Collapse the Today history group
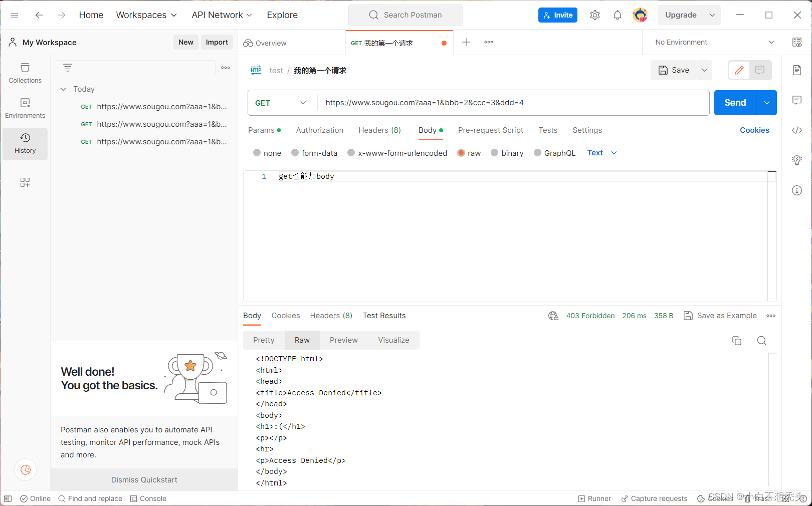This screenshot has width=812, height=506. (x=63, y=89)
